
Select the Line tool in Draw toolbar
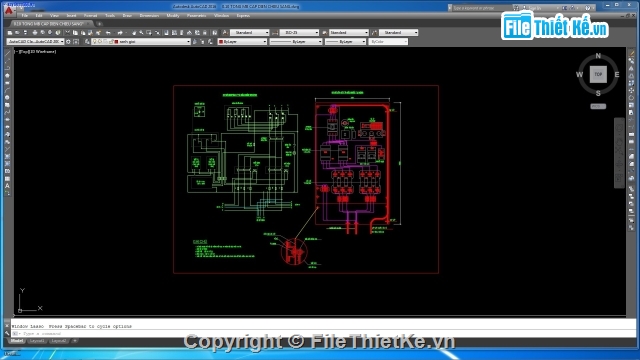click(7, 53)
